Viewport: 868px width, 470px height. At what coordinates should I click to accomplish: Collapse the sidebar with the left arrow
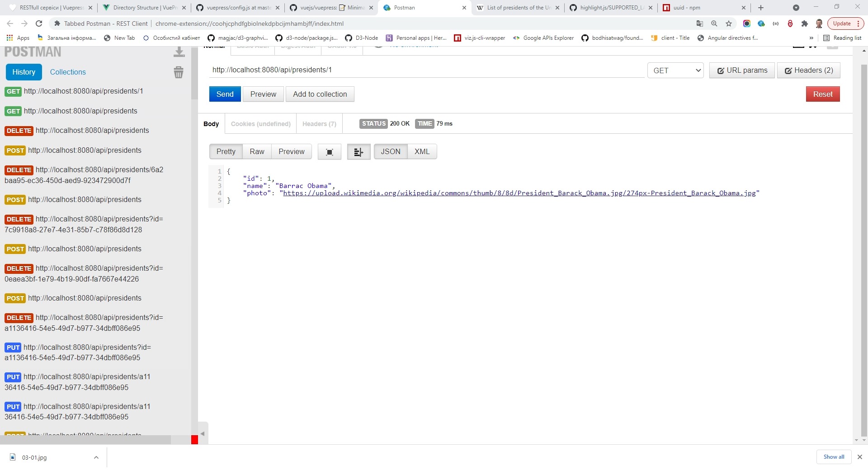[x=203, y=433]
